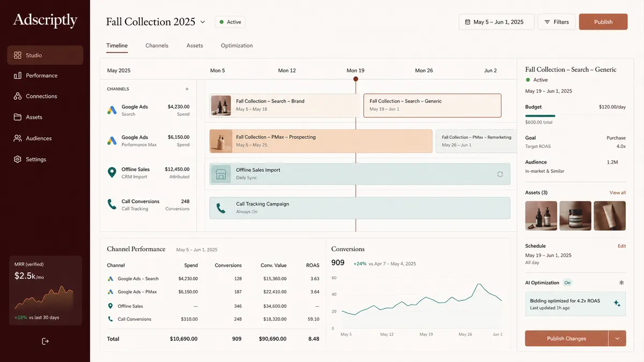Click View all assets link
The height and width of the screenshot is (362, 644).
[x=617, y=193]
